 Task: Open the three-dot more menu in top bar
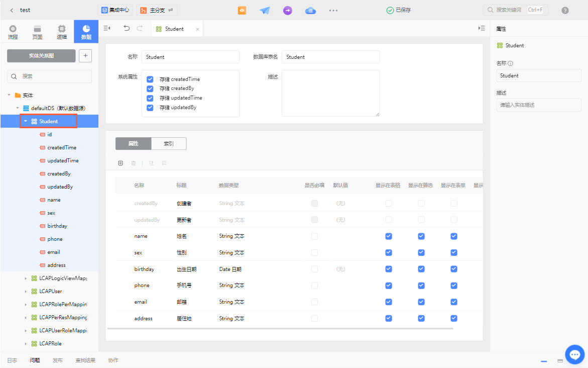333,11
